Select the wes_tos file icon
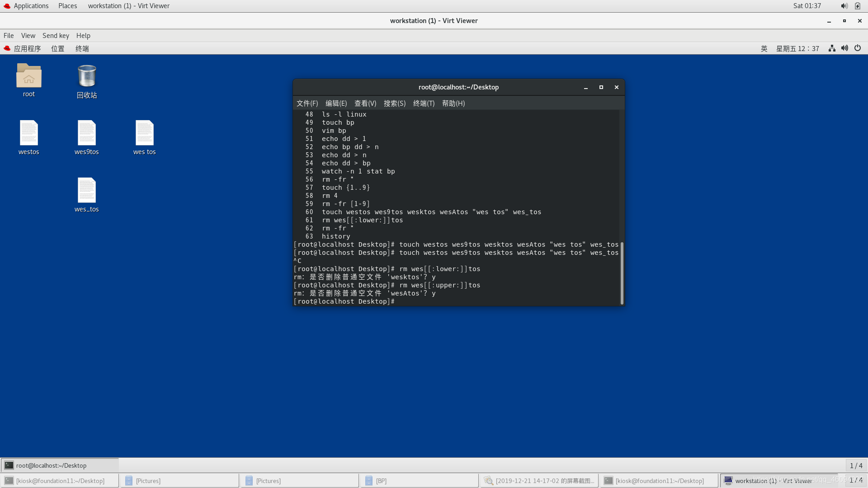The image size is (868, 488). (87, 191)
